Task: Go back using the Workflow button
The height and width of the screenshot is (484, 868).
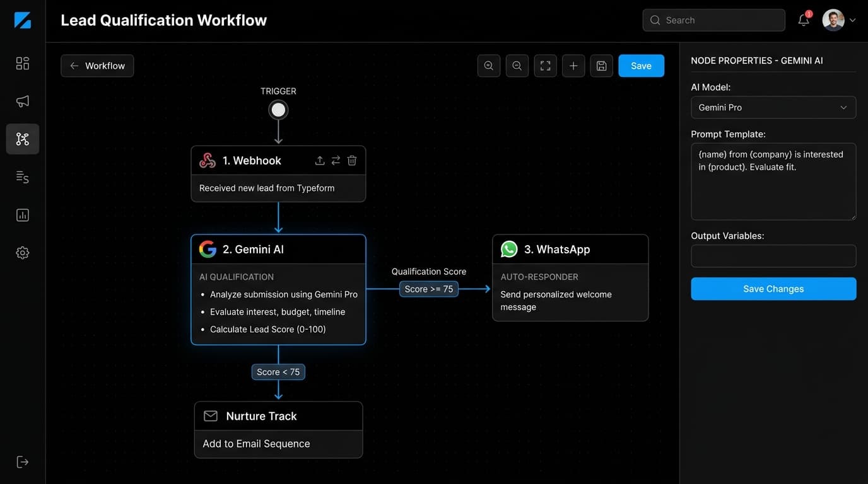Action: 97,66
